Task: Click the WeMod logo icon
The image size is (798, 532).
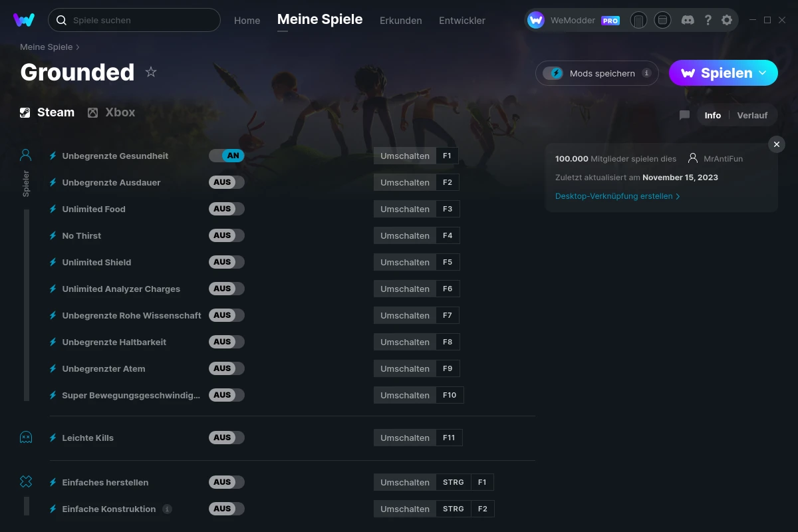Action: point(24,20)
